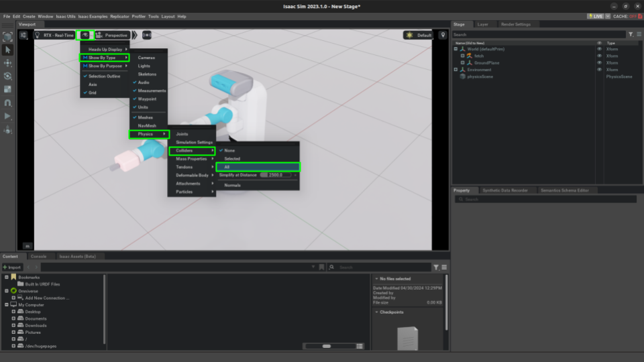Click the Content browser search field
The height and width of the screenshot is (362, 644).
click(x=383, y=267)
